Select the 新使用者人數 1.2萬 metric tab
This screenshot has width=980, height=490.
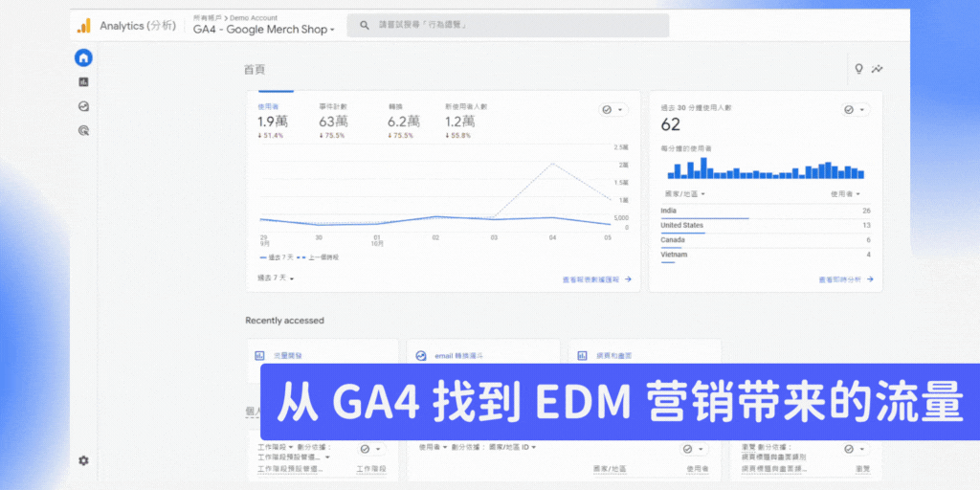[x=466, y=121]
